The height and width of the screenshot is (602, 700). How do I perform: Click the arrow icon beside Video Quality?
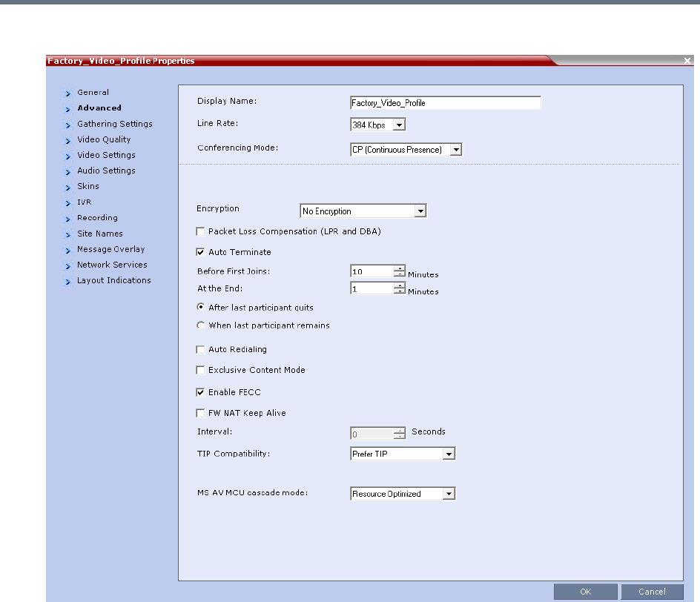[68, 141]
